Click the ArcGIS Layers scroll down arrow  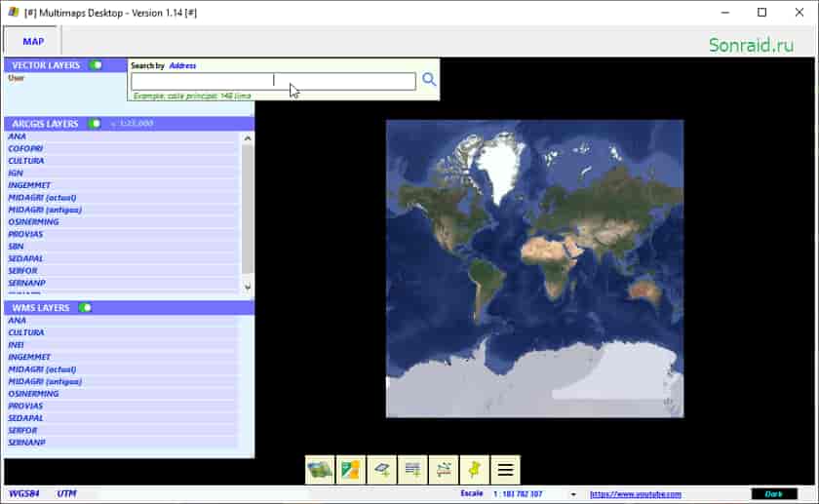[248, 287]
